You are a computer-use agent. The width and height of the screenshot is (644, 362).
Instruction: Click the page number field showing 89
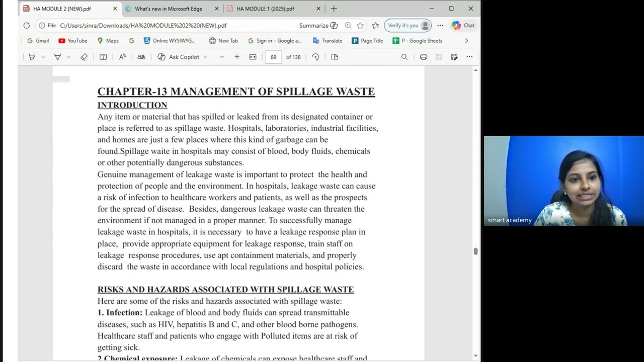click(273, 57)
